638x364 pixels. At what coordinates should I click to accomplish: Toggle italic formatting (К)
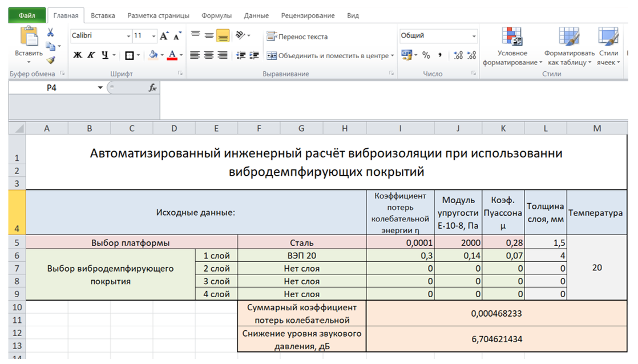pos(91,55)
